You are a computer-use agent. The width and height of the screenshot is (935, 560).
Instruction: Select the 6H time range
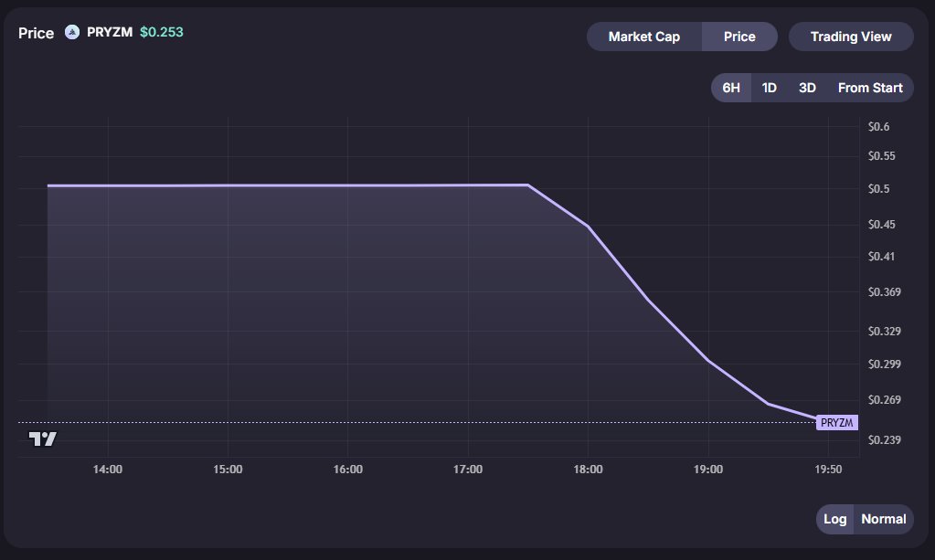coord(731,89)
